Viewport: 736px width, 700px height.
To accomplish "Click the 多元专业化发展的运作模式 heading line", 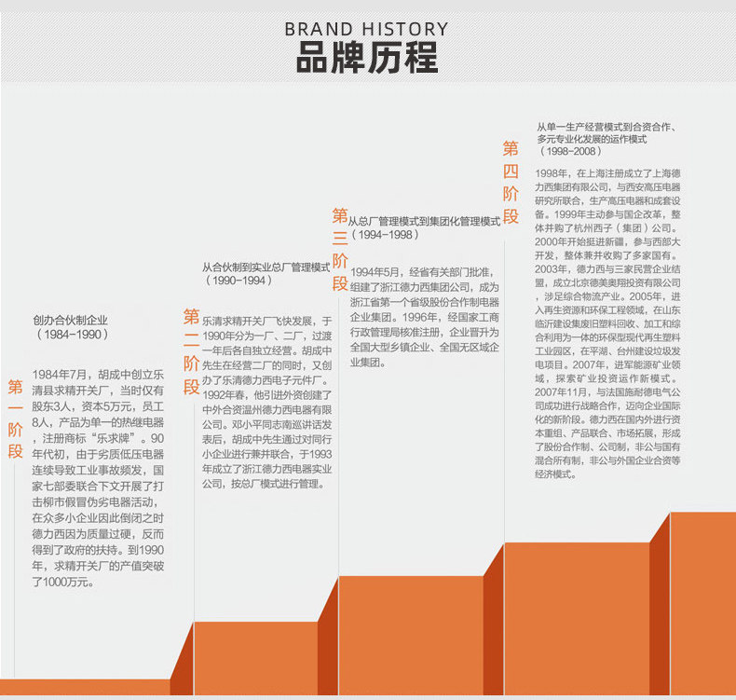I will [x=592, y=139].
